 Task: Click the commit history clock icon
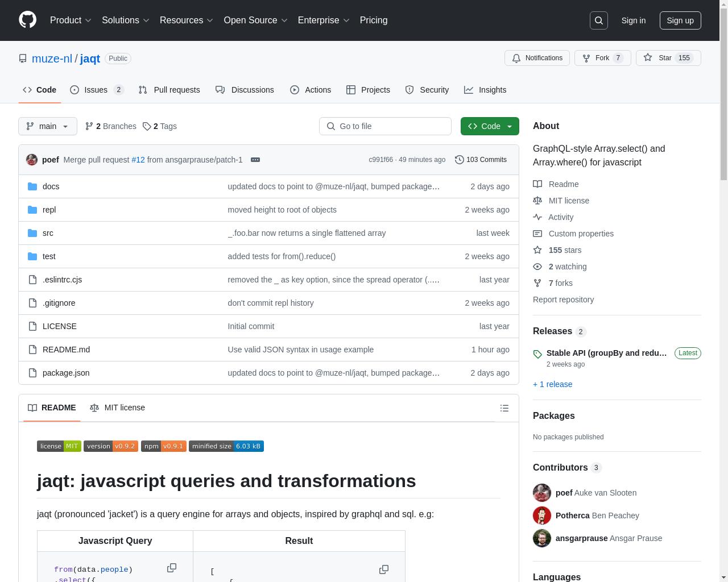(x=460, y=160)
